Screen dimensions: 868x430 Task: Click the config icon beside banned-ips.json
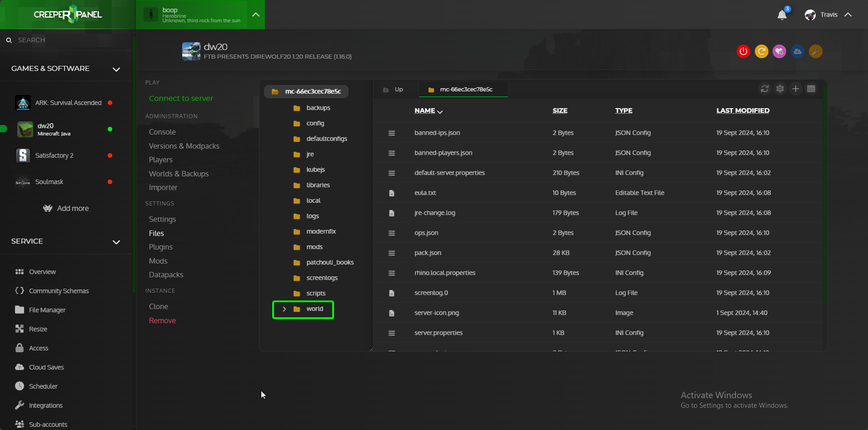pos(392,133)
